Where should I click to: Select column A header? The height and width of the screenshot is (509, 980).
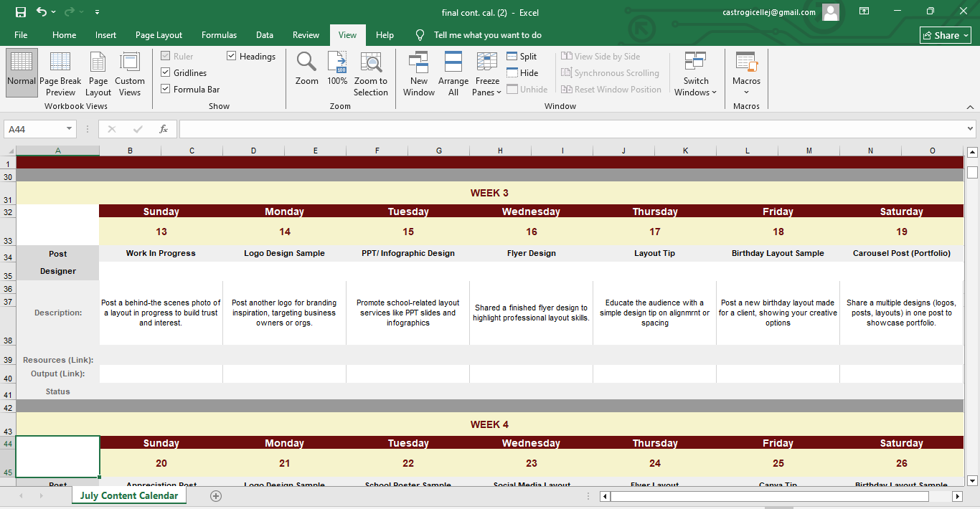57,151
